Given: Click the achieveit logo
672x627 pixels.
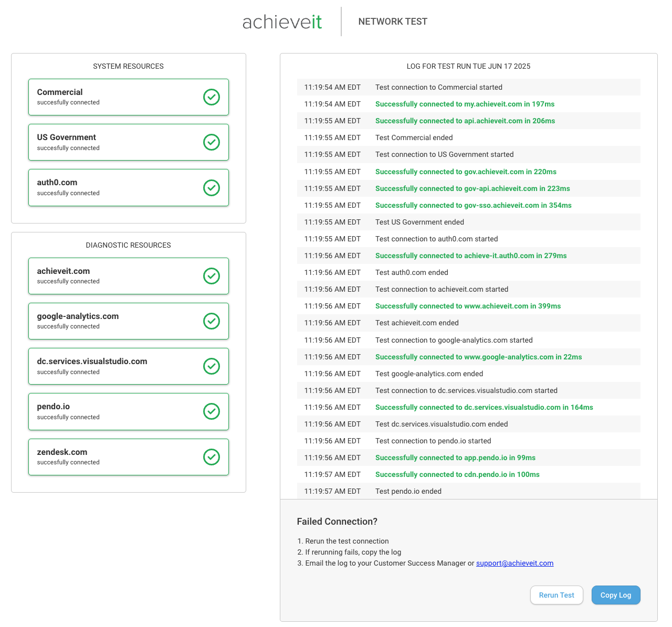Looking at the screenshot, I should click(282, 22).
